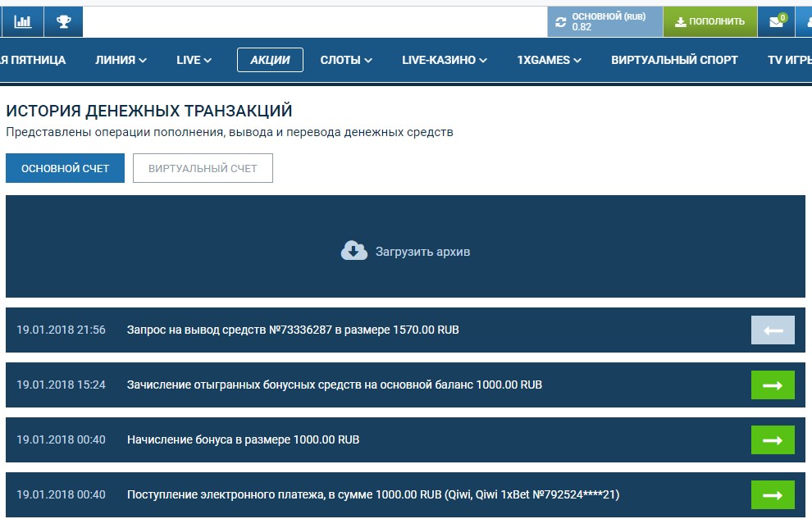Viewport: 812px width, 519px height.
Task: Select the ОСНОВНОЙ СЧЕТ tab
Action: [65, 169]
